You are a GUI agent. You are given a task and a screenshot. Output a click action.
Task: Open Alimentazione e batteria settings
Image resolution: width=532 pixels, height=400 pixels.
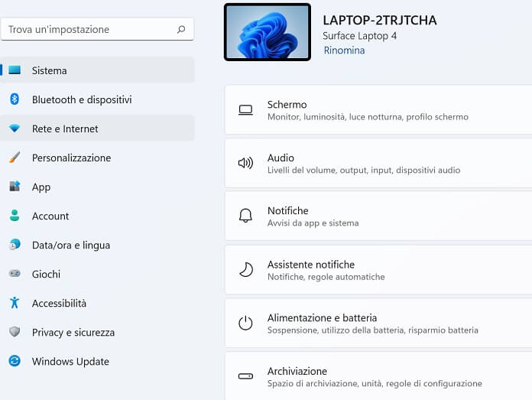378,323
